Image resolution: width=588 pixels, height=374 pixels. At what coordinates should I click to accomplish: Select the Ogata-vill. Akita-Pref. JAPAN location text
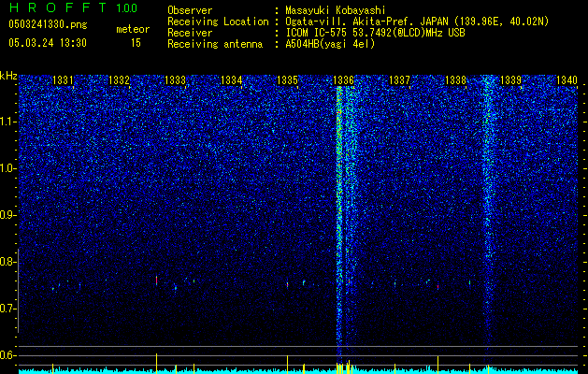pyautogui.click(x=417, y=22)
